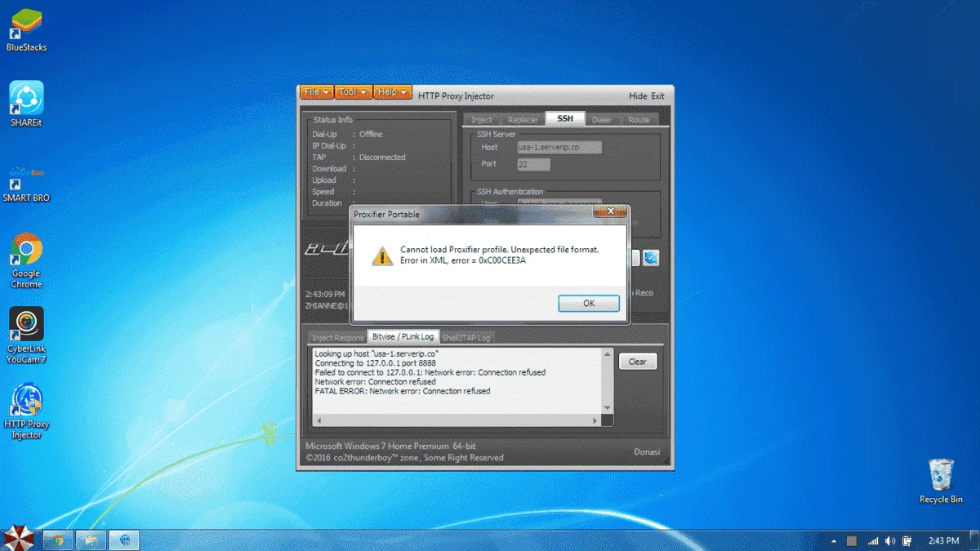
Task: Click the 'Failed to connect to 127.0.0.1' line
Action: (430, 372)
